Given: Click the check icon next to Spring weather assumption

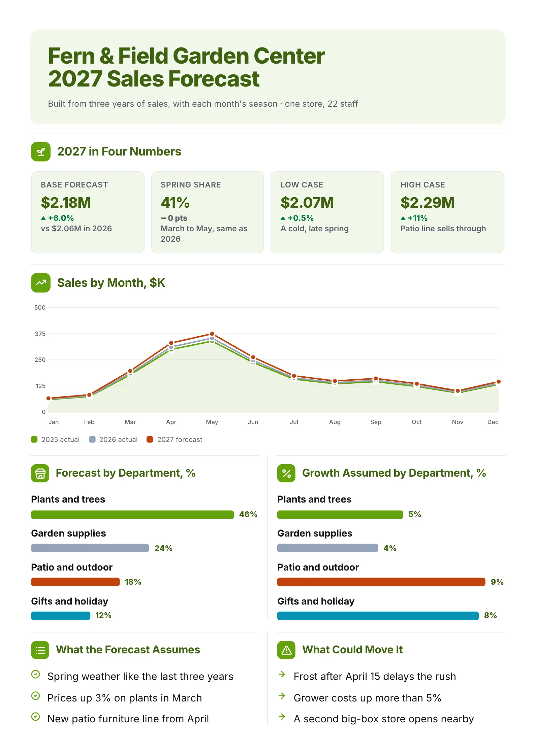Looking at the screenshot, I should click(35, 674).
